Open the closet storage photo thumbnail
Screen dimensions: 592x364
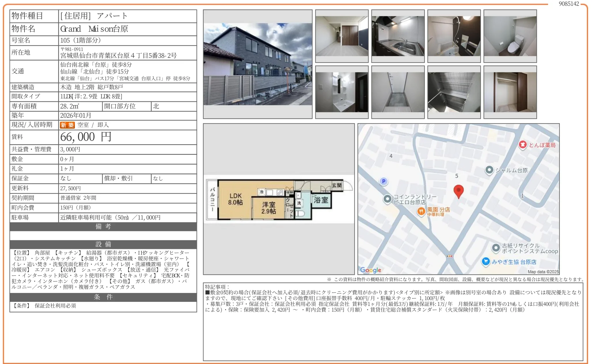click(x=510, y=92)
